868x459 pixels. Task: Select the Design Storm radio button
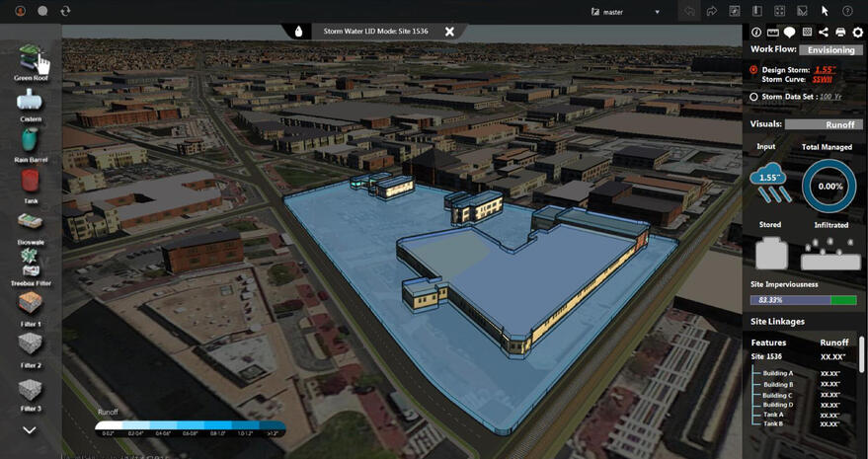tap(754, 70)
